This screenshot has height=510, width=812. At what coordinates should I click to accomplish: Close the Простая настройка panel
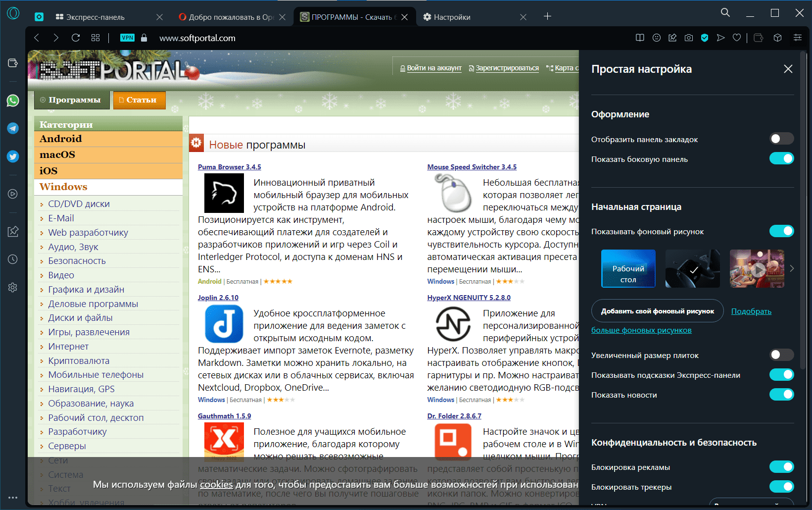(788, 69)
